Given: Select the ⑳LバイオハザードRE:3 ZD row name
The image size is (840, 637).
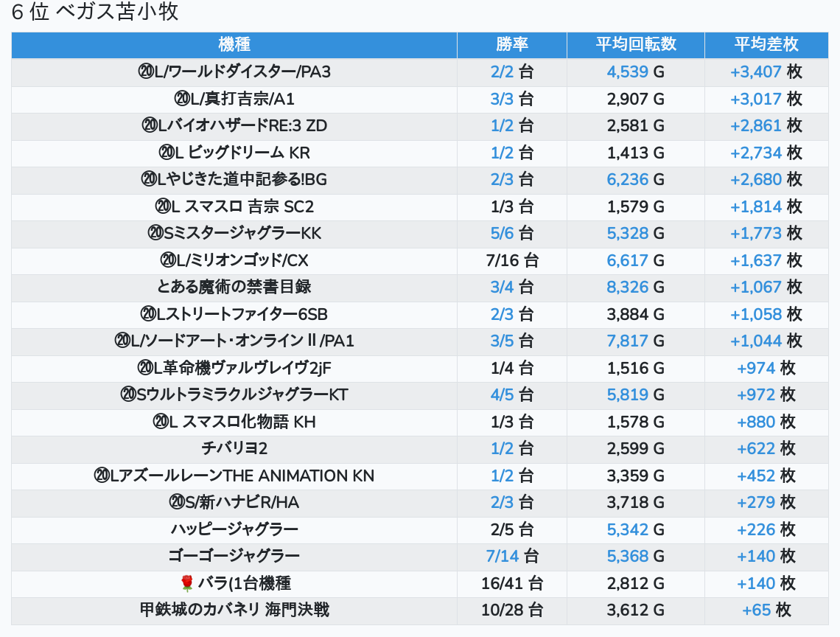Looking at the screenshot, I should click(x=234, y=125).
